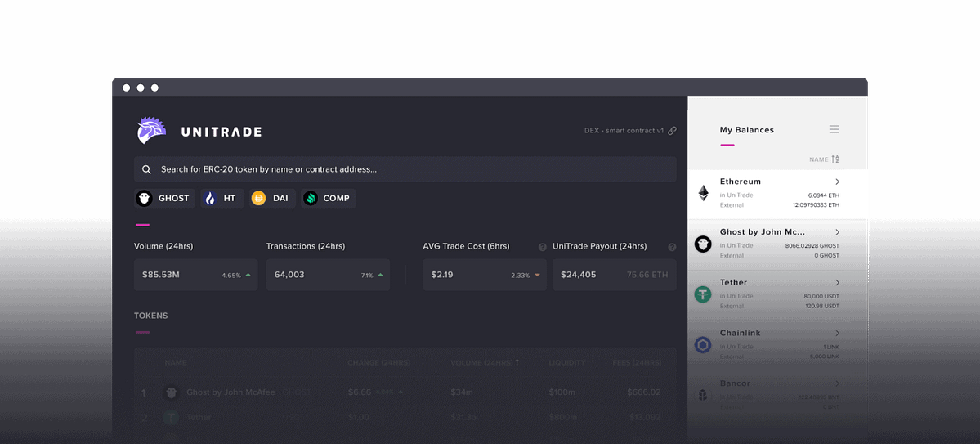Click the COMP token icon
Image resolution: width=980 pixels, height=444 pixels.
click(x=311, y=198)
